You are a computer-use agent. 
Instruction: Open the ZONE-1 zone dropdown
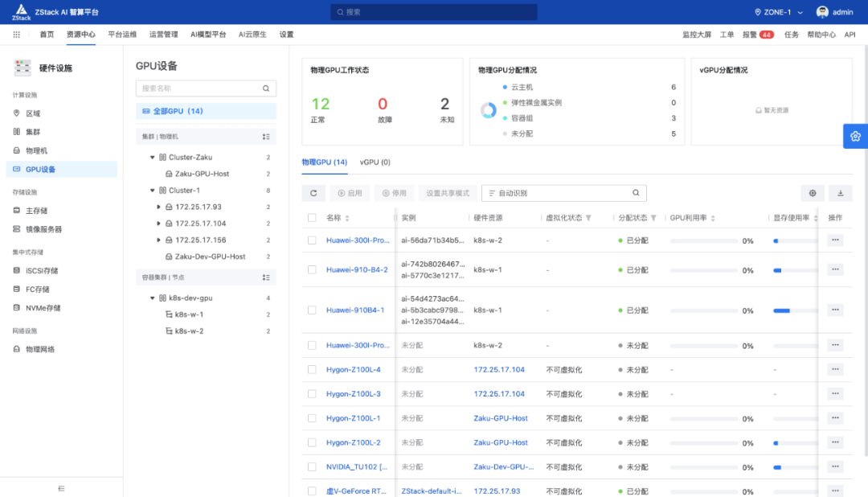(779, 12)
